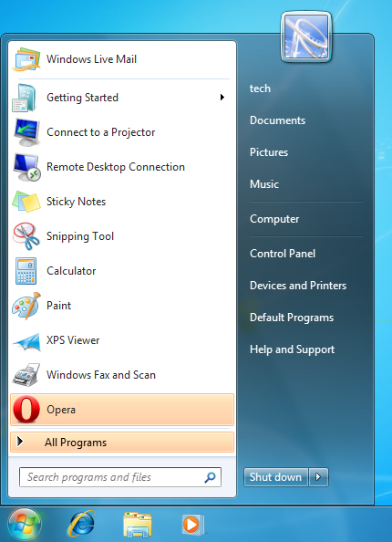Launch Paint via its palette icon
Image resolution: width=392 pixels, height=542 pixels.
point(26,306)
